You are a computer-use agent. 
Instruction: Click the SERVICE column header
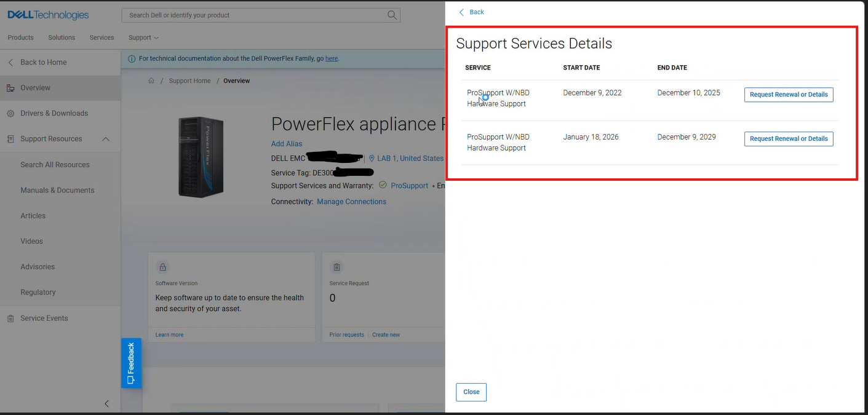click(x=478, y=68)
